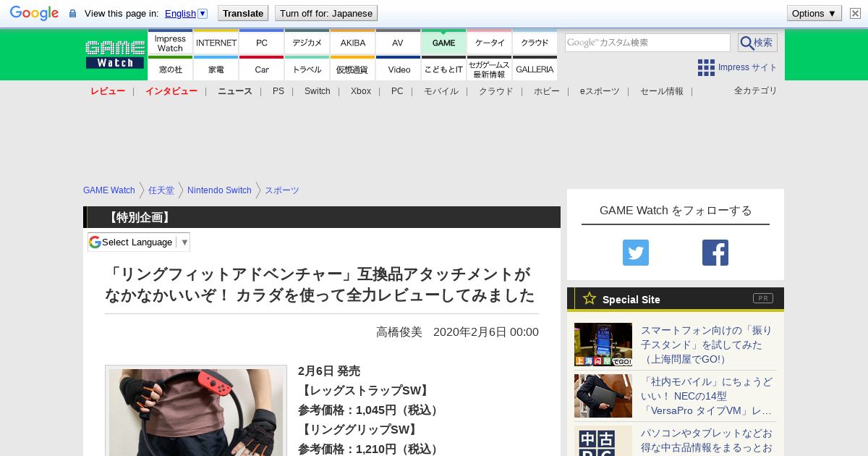Viewport: 868px width, 456px height.
Task: Open the NEC VersaPro タイプVM article link
Action: point(707,396)
